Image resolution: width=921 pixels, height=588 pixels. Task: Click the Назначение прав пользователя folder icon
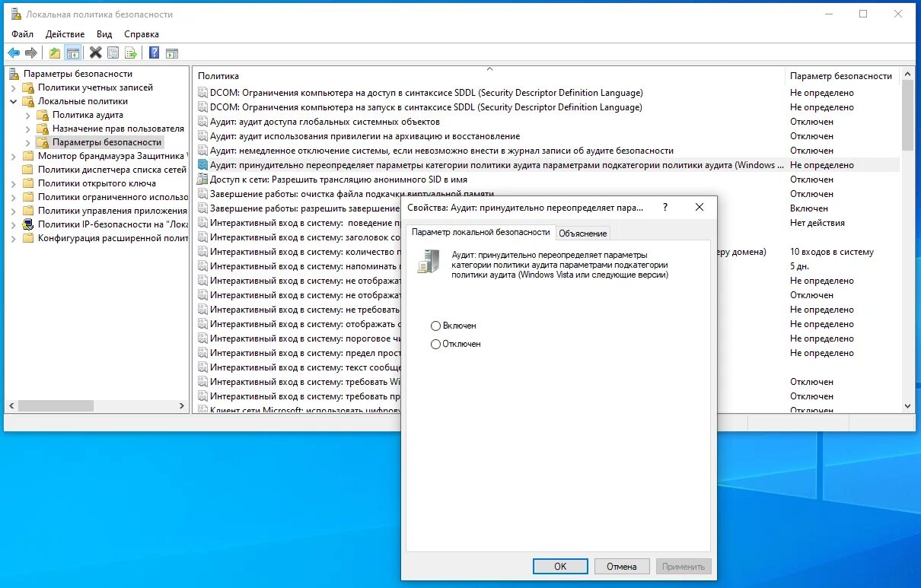(43, 129)
